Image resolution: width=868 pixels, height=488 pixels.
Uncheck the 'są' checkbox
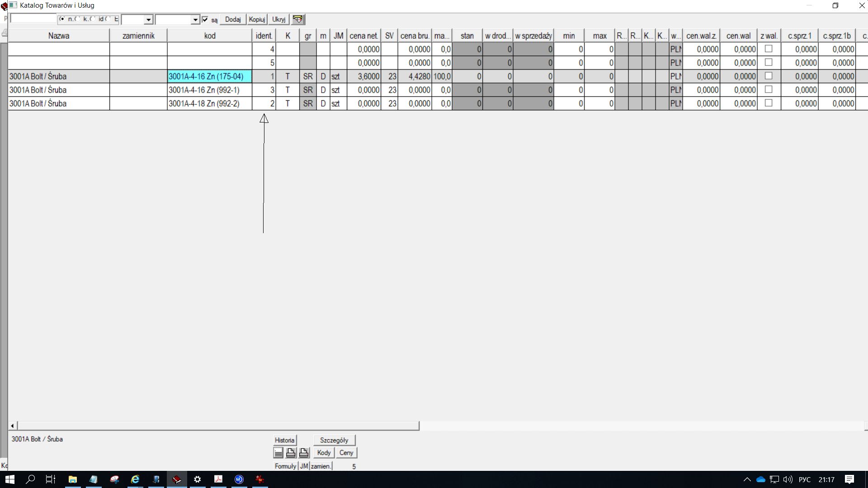(x=205, y=19)
